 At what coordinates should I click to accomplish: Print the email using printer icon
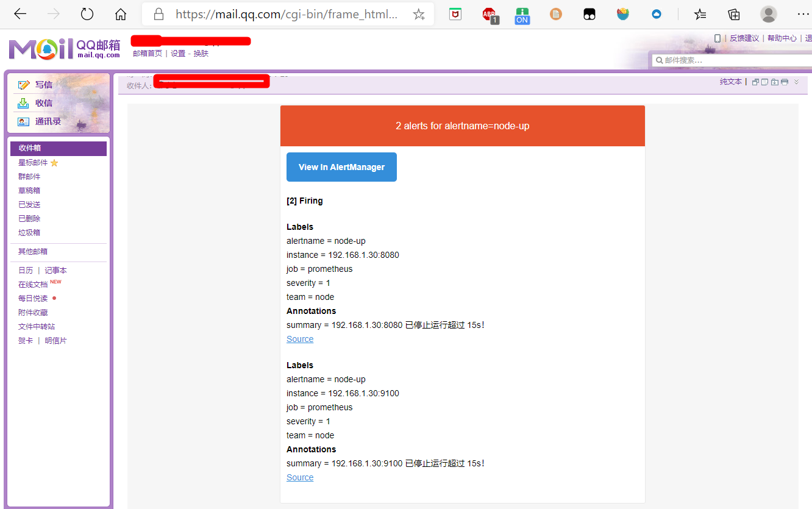(x=785, y=82)
